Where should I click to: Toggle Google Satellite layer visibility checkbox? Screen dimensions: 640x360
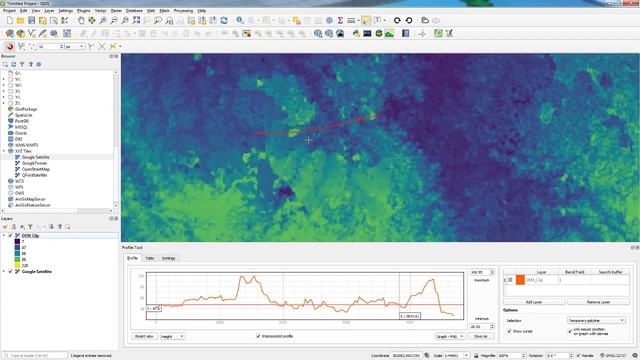pyautogui.click(x=11, y=271)
